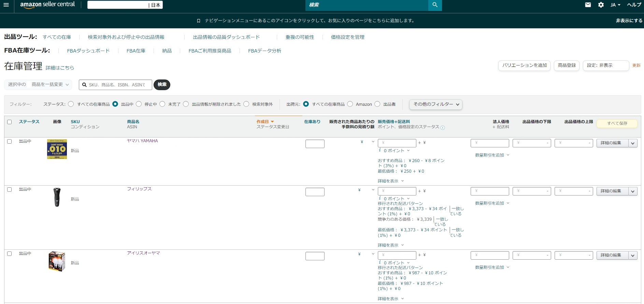
Task: Click the magnifier search icon in header
Action: click(x=435, y=5)
